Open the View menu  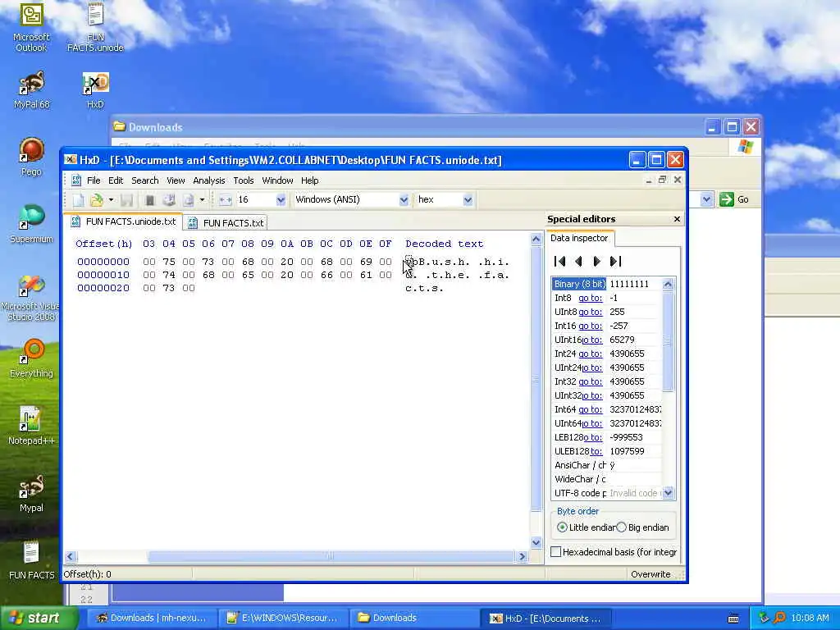(x=176, y=180)
